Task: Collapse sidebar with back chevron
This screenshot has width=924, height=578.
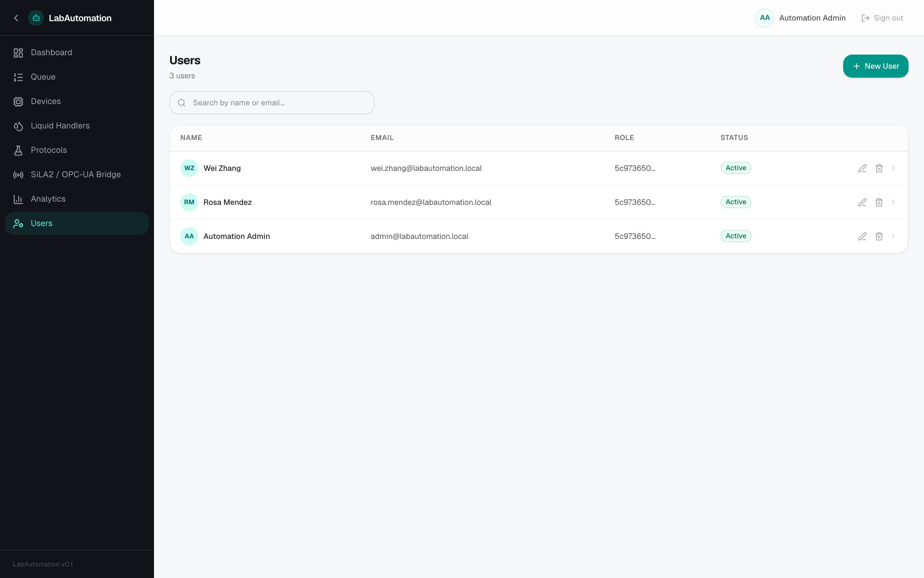Action: pos(16,18)
